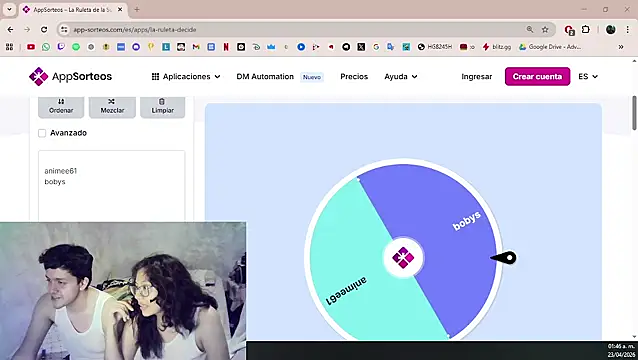Open a new browser tab
Screen dimensions: 638x360
click(137, 9)
